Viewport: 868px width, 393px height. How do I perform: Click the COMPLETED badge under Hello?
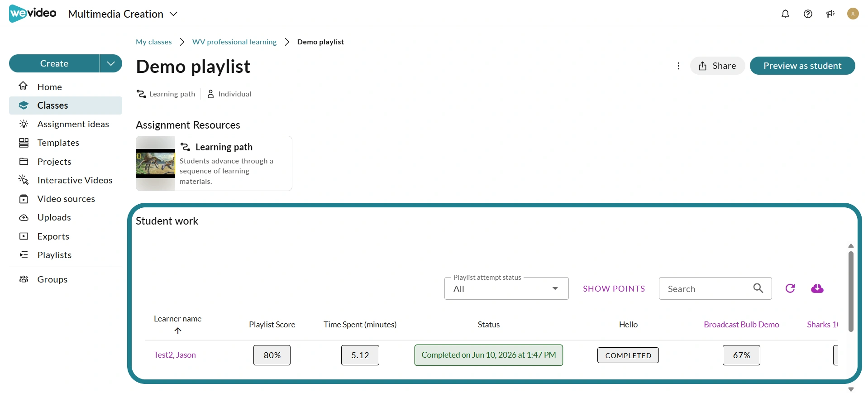628,355
